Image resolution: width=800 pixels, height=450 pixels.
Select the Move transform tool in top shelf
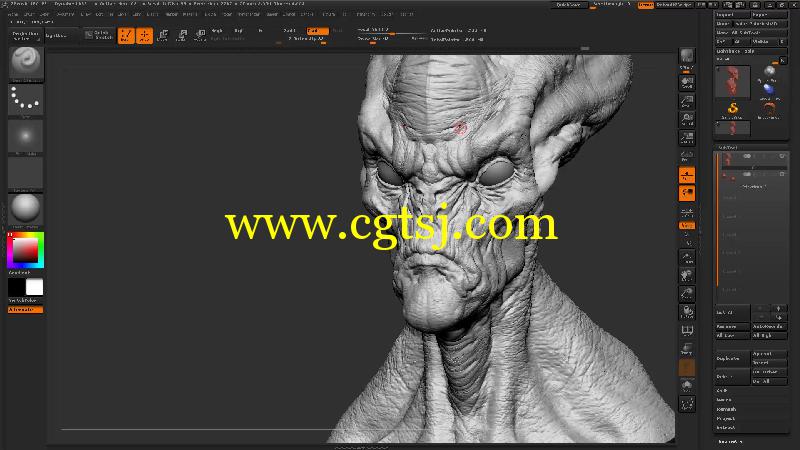(163, 35)
